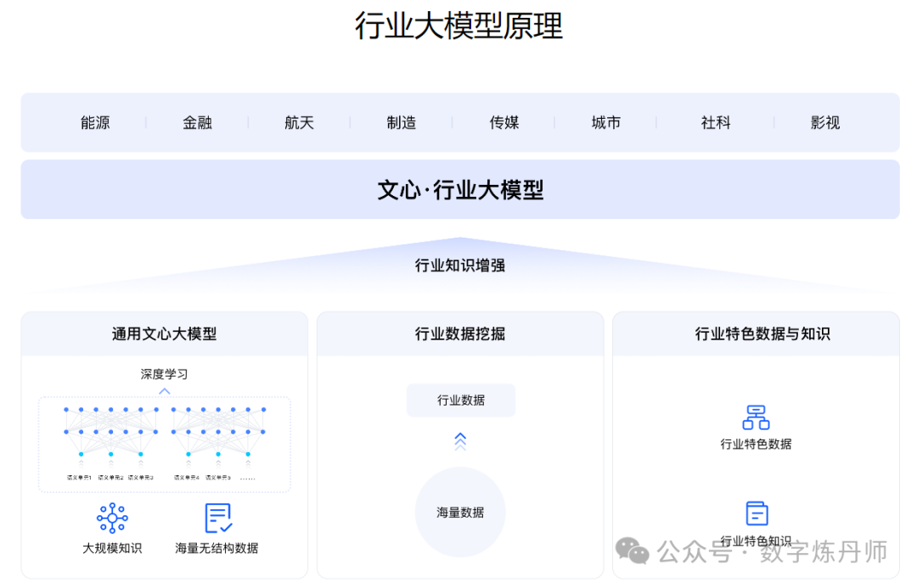Click the large-scale knowledge network icon
This screenshot has height=588, width=917.
[112, 518]
